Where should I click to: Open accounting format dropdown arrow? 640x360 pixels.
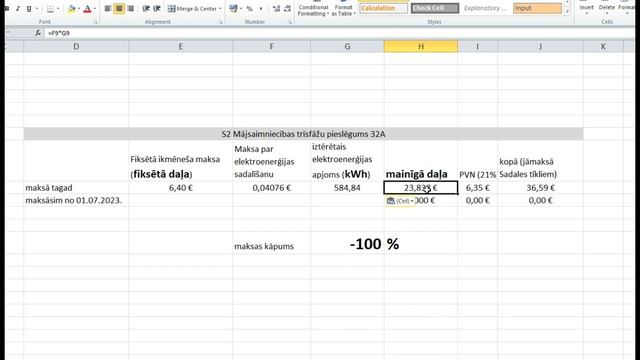tap(241, 9)
